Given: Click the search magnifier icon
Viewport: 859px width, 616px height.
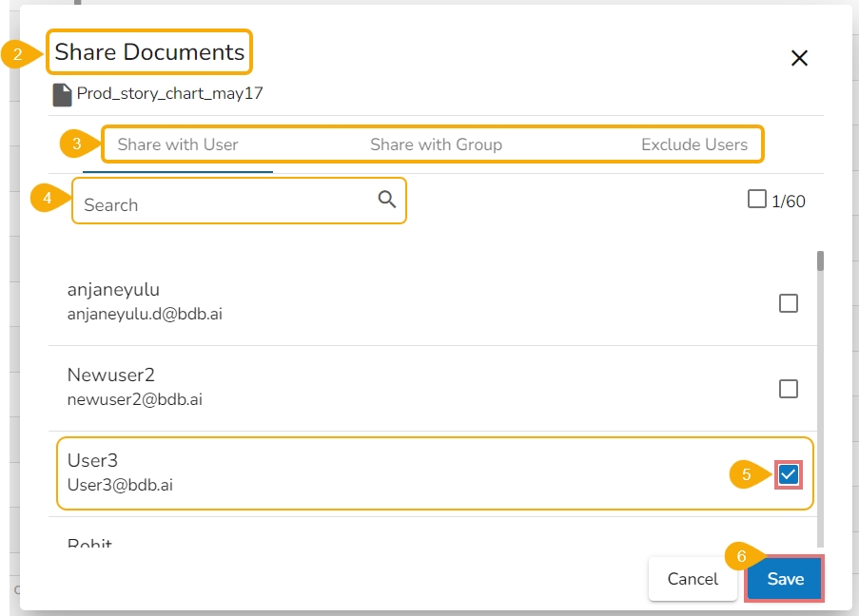Looking at the screenshot, I should tap(386, 199).
